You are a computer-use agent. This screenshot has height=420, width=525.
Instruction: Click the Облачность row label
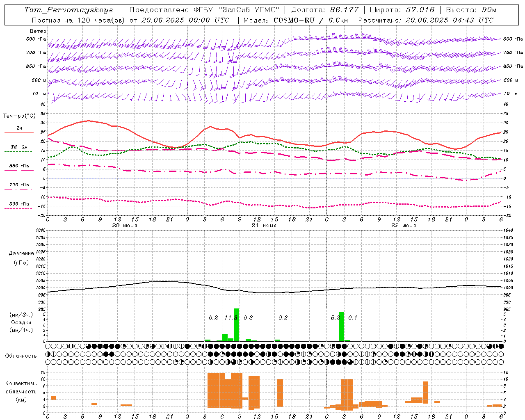coord(21,356)
